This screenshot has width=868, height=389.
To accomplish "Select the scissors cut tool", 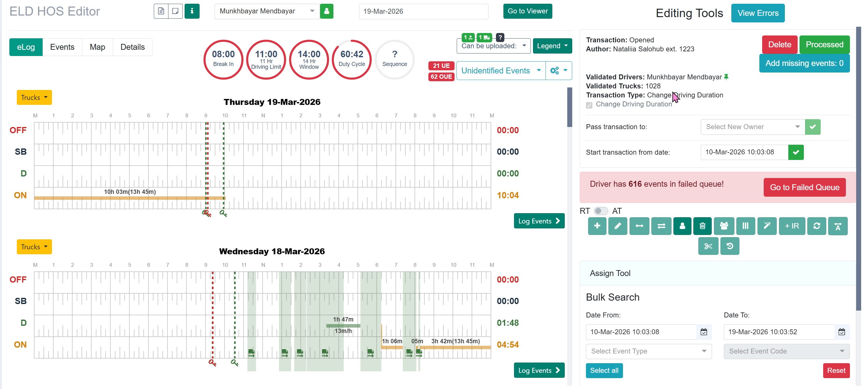I will [708, 246].
